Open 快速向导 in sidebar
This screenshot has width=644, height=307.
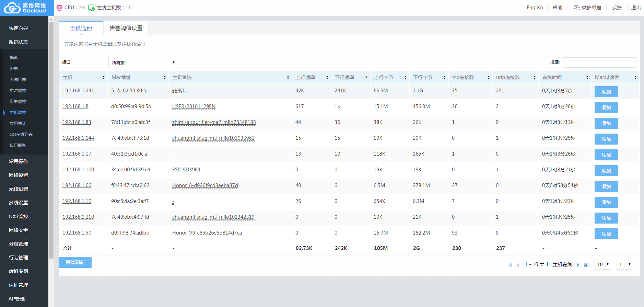(x=19, y=28)
